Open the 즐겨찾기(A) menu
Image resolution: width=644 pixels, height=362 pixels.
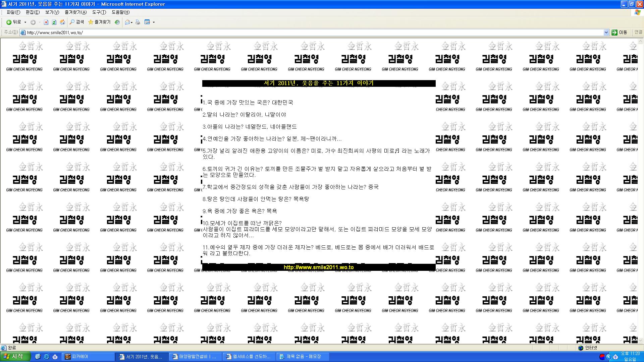tap(75, 12)
